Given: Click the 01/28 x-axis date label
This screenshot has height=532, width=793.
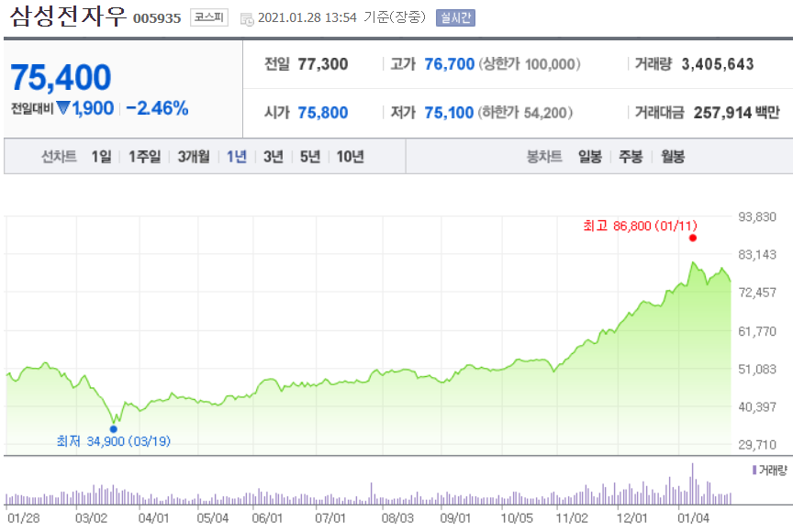Looking at the screenshot, I should 23,518.
